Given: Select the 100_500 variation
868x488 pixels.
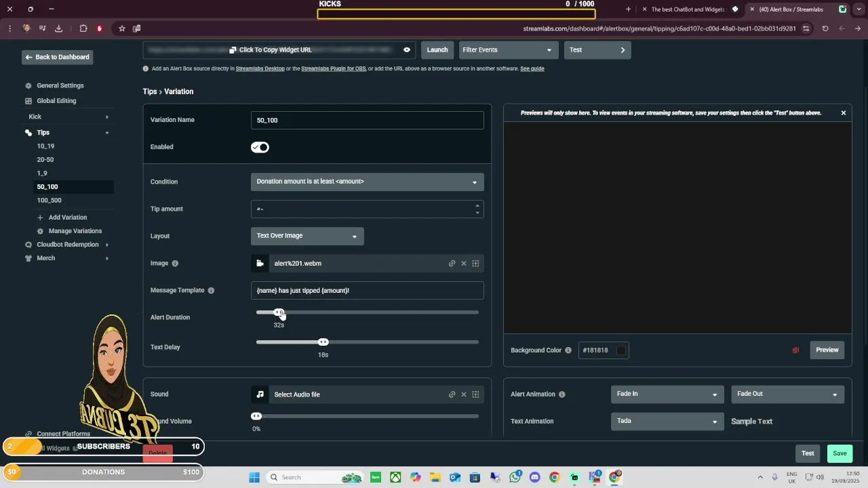Looking at the screenshot, I should (x=49, y=201).
